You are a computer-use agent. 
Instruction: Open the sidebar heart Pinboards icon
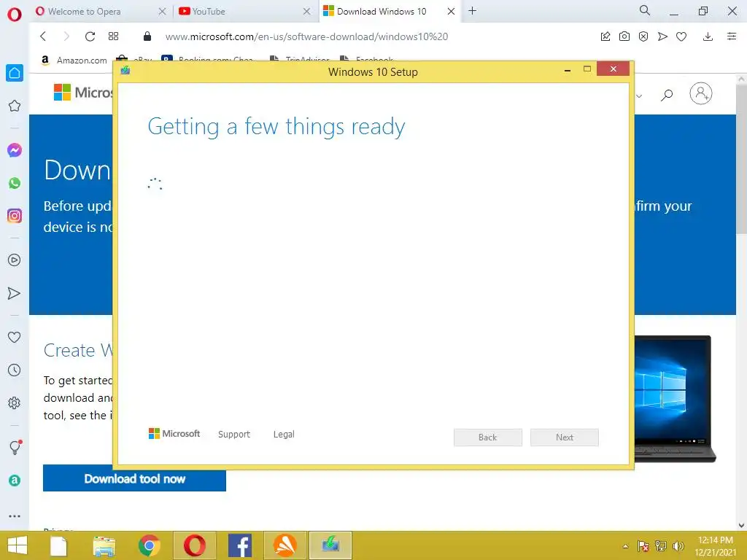point(15,337)
